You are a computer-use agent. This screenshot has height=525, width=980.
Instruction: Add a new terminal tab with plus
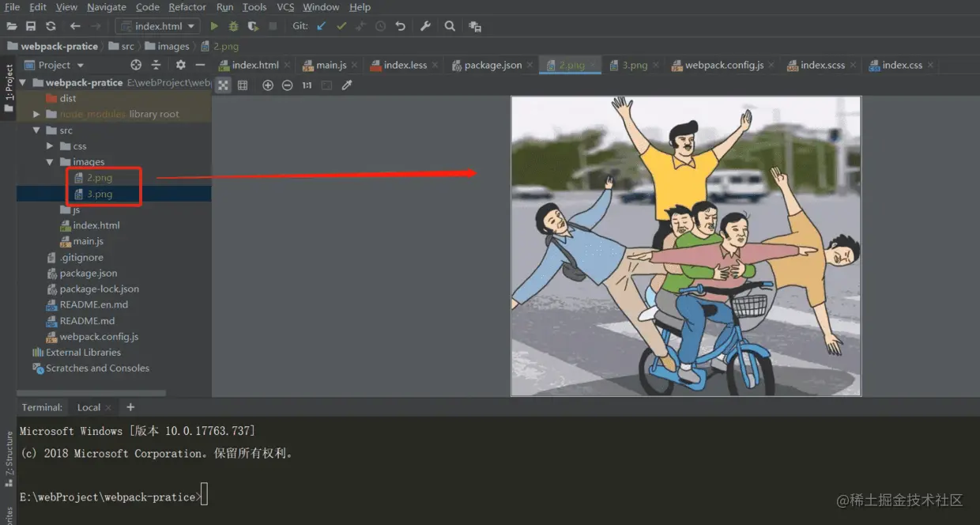coord(130,407)
